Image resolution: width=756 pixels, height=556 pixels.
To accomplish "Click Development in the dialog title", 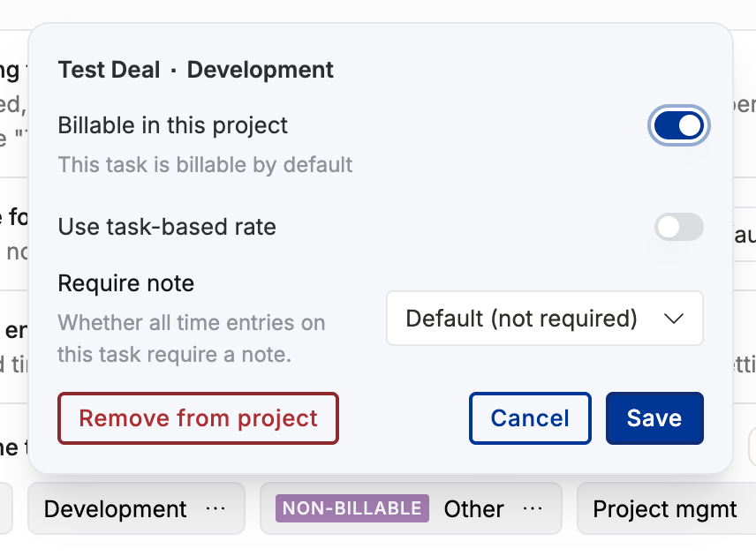I will [x=260, y=70].
